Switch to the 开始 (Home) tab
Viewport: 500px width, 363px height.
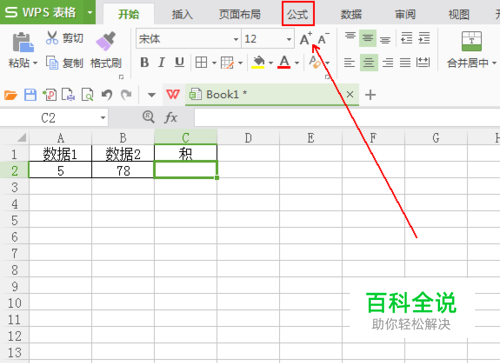point(129,14)
